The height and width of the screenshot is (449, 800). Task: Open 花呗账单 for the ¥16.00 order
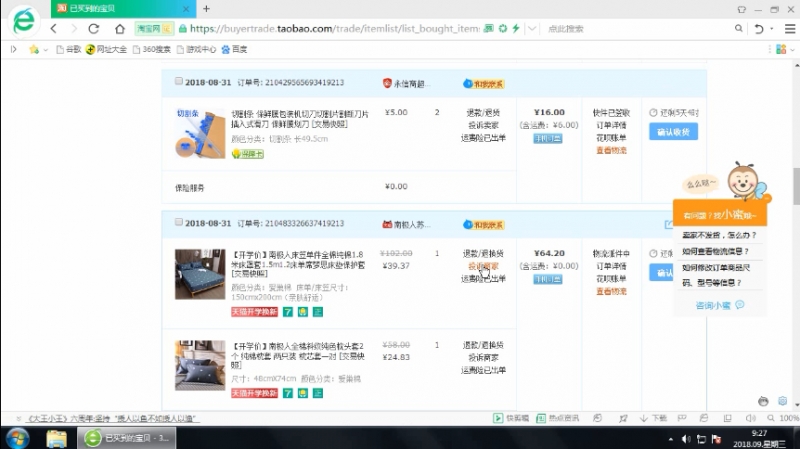[611, 138]
